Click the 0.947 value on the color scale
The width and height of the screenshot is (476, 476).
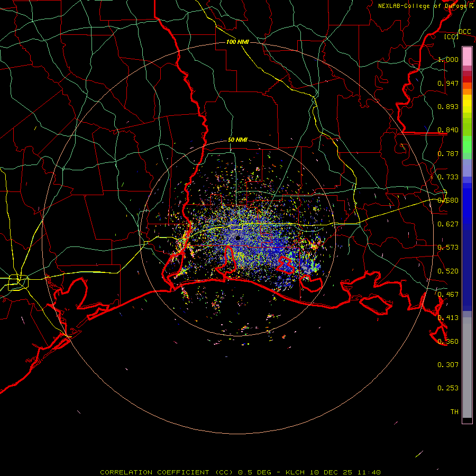(448, 83)
